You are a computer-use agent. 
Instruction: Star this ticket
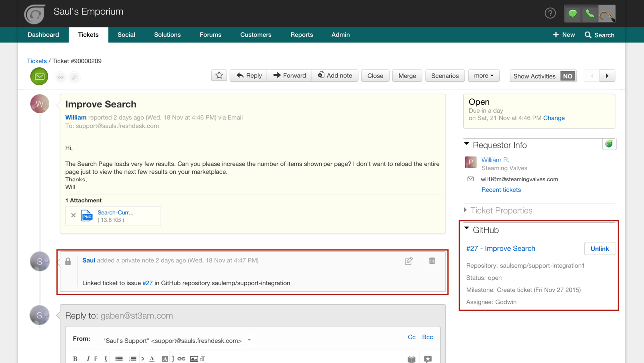click(x=219, y=75)
